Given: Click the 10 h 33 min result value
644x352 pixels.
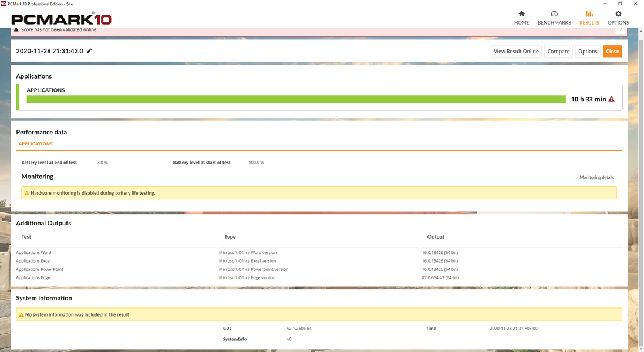Looking at the screenshot, I should pos(589,99).
